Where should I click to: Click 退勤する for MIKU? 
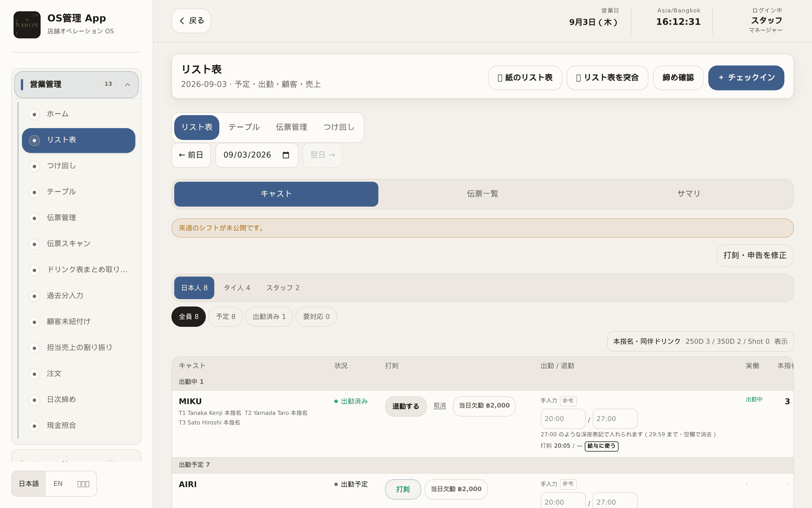406,406
